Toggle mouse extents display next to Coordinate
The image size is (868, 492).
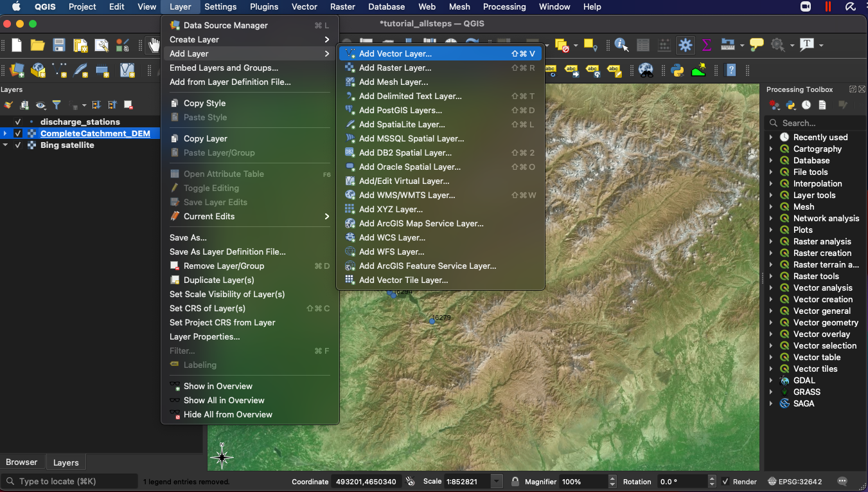click(x=411, y=481)
